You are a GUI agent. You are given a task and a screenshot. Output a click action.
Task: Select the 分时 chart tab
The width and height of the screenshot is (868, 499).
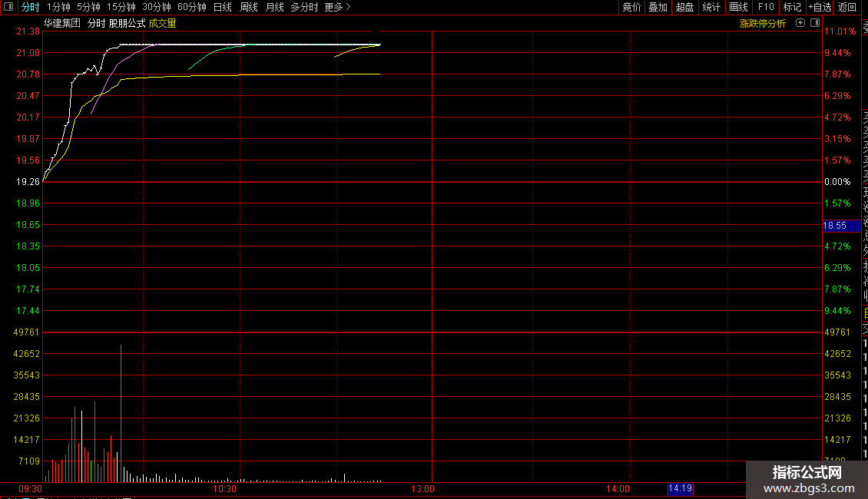(x=31, y=7)
